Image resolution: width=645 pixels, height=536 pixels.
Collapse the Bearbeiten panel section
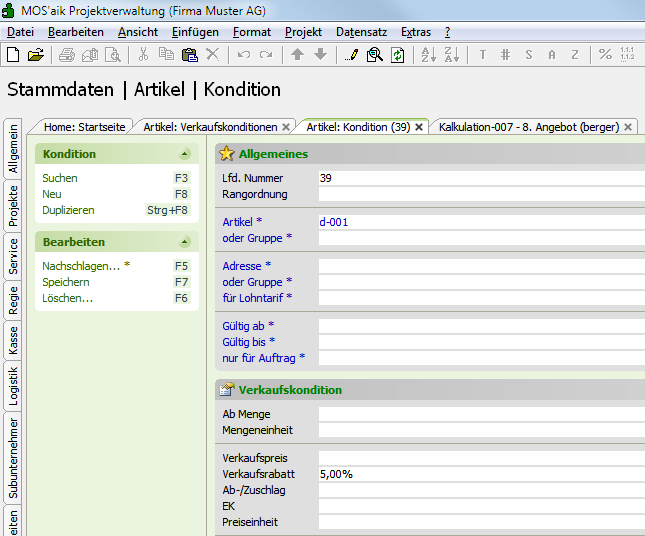184,242
